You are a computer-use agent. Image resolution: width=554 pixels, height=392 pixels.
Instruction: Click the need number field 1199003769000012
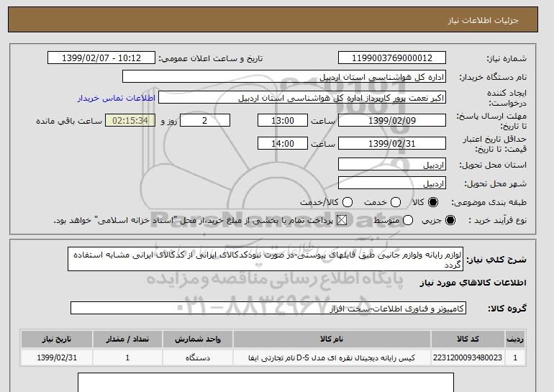pyautogui.click(x=392, y=58)
